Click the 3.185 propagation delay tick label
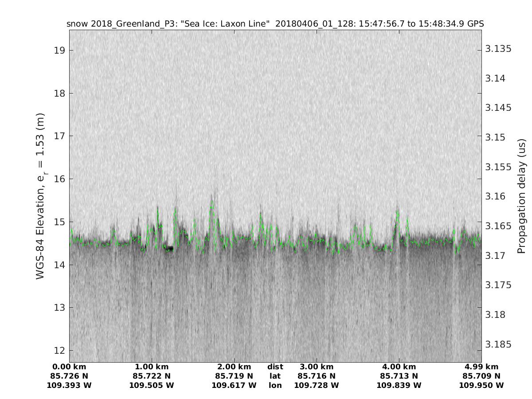This screenshot has width=532, height=399. [x=498, y=344]
